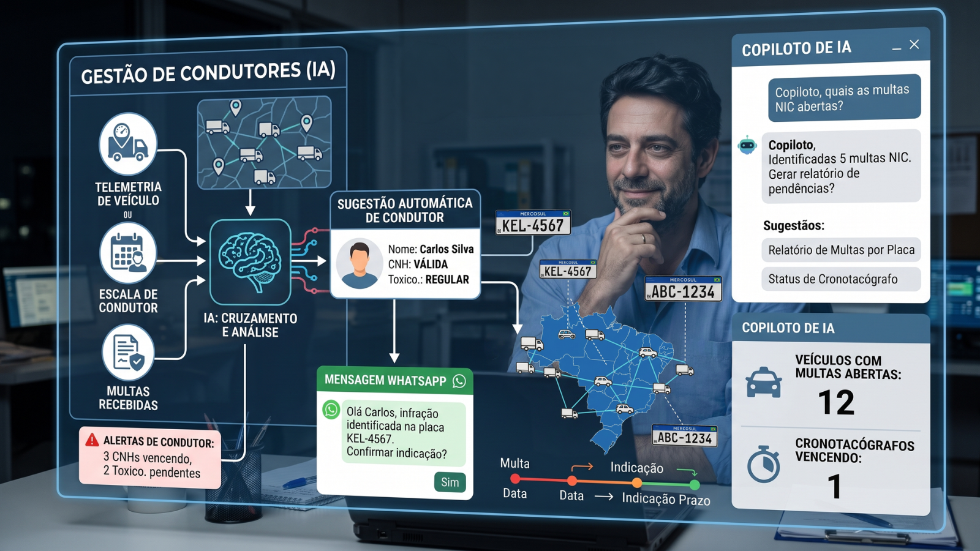Click the "Sugestãos:" heading

tap(794, 225)
